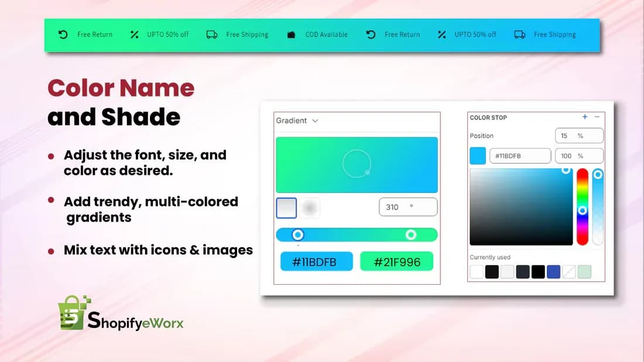Click the second Free Return arrow icon
Viewport: 644px width, 362px height.
pyautogui.click(x=371, y=35)
